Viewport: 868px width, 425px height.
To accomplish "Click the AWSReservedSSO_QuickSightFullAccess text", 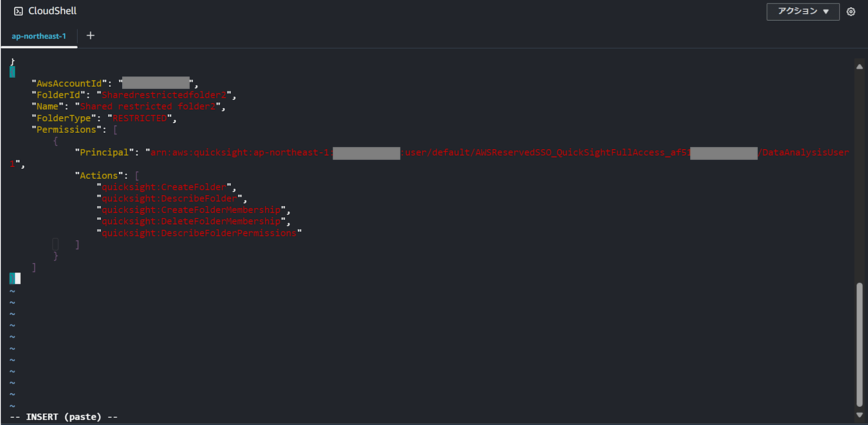I will 570,153.
